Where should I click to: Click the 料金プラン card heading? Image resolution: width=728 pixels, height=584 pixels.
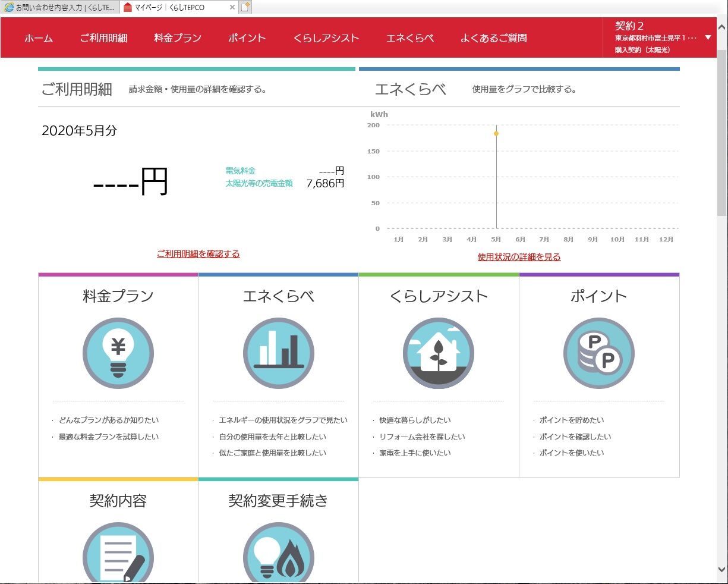click(118, 296)
